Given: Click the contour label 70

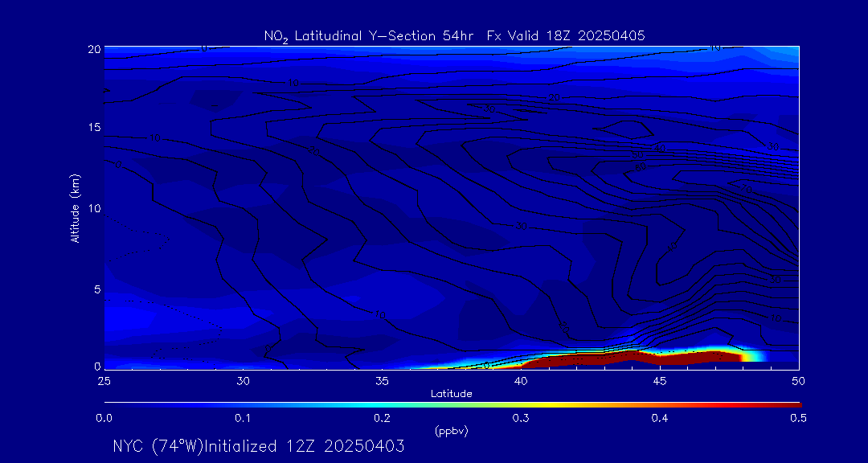Looking at the screenshot, I should point(746,191).
